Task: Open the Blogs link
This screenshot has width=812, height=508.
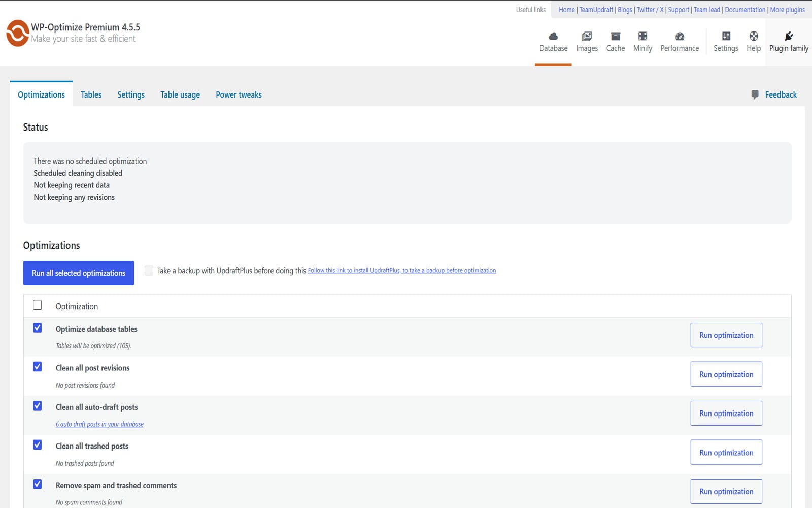Action: (625, 10)
